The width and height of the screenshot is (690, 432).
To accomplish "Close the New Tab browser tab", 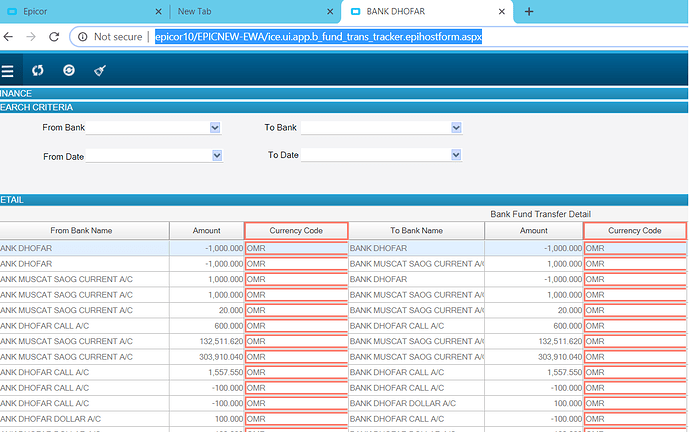I will tap(330, 12).
